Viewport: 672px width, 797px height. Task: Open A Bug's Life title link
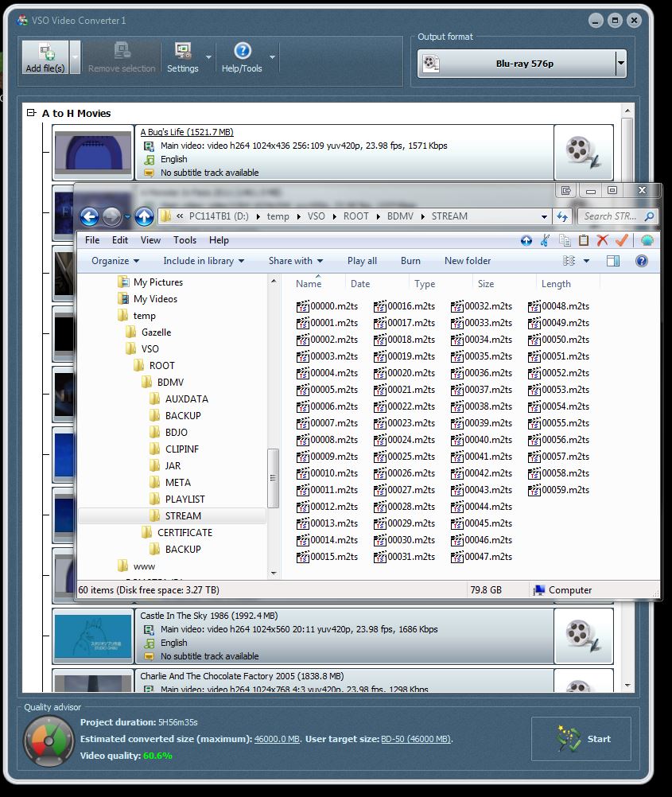click(x=187, y=132)
